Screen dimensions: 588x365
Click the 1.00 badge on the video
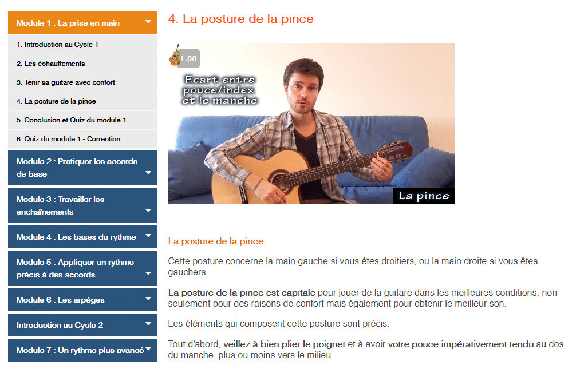click(x=188, y=59)
